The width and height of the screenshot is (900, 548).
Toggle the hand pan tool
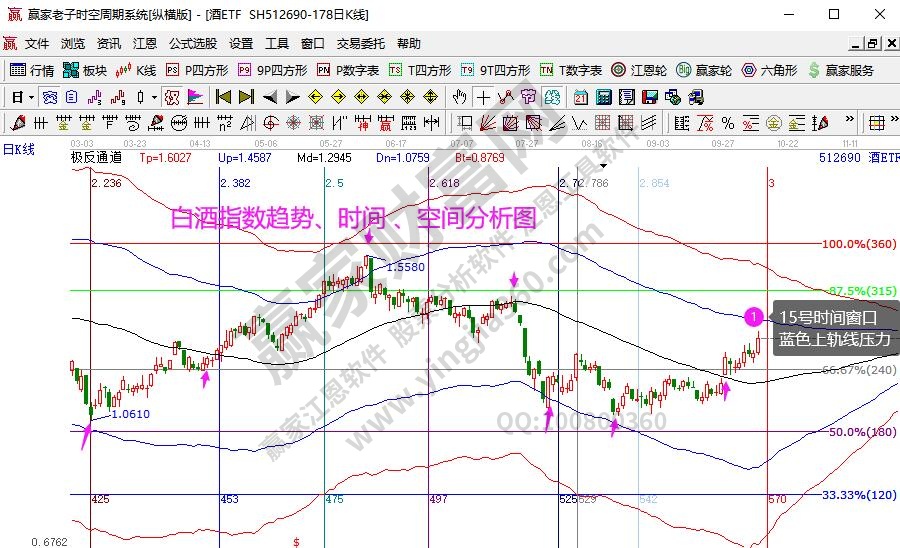tap(459, 97)
